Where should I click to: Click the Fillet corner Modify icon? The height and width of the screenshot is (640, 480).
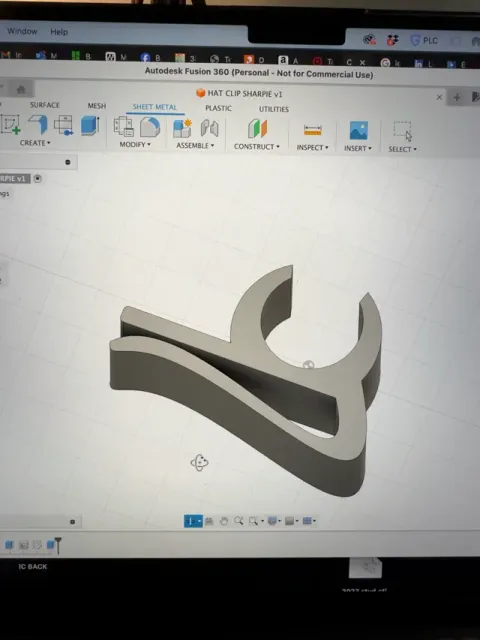click(150, 127)
